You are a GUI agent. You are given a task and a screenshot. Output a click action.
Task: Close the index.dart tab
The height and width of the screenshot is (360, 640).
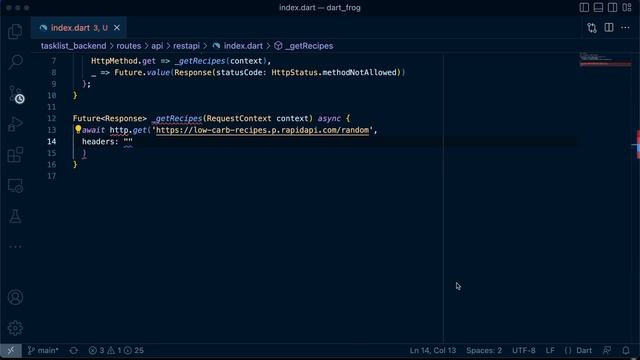117,28
